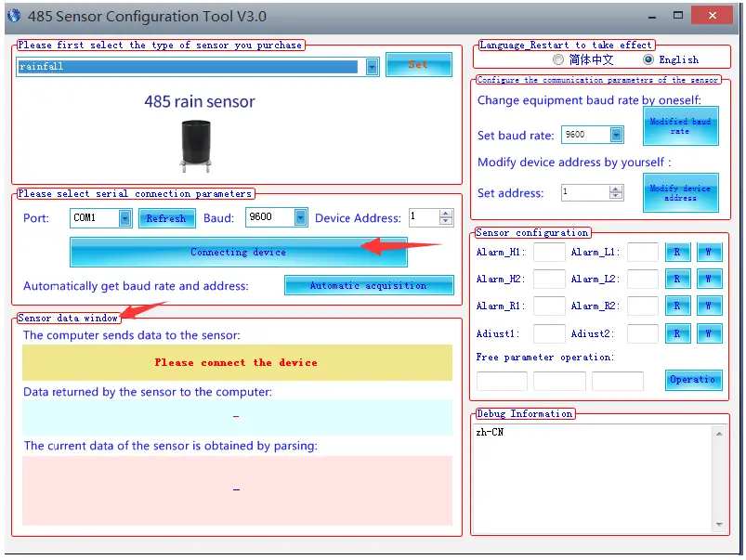Read Alarm_H2 using its R icon
This screenshot has height=560, width=746.
677,279
